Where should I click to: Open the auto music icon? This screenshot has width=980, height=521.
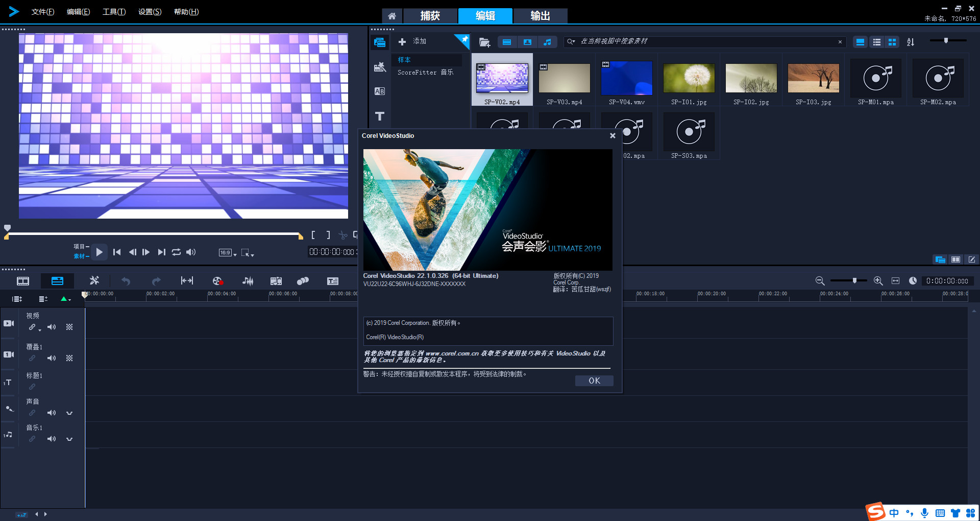(x=276, y=281)
